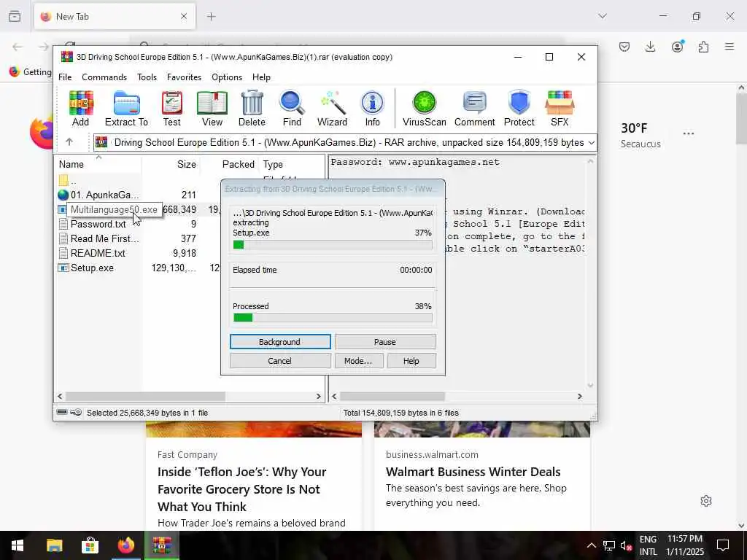Start VirusScan on the archive
This screenshot has width=747, height=560.
[x=425, y=109]
